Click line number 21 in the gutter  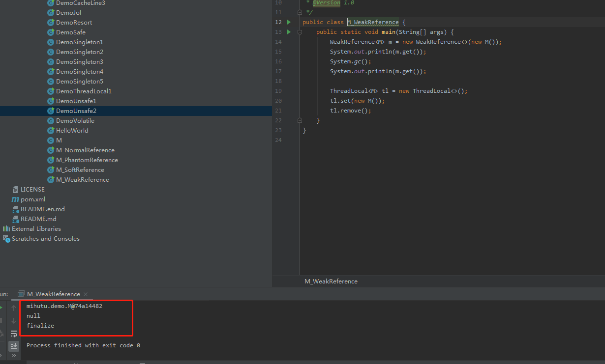click(x=278, y=111)
